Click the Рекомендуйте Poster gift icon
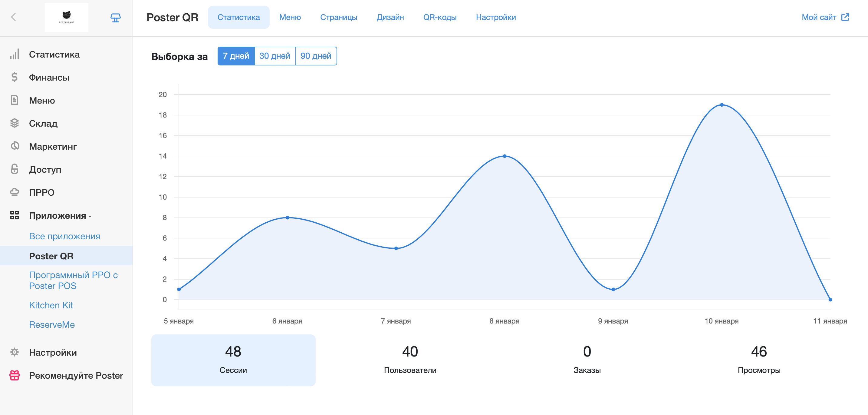Viewport: 868px width, 415px height. (x=15, y=375)
